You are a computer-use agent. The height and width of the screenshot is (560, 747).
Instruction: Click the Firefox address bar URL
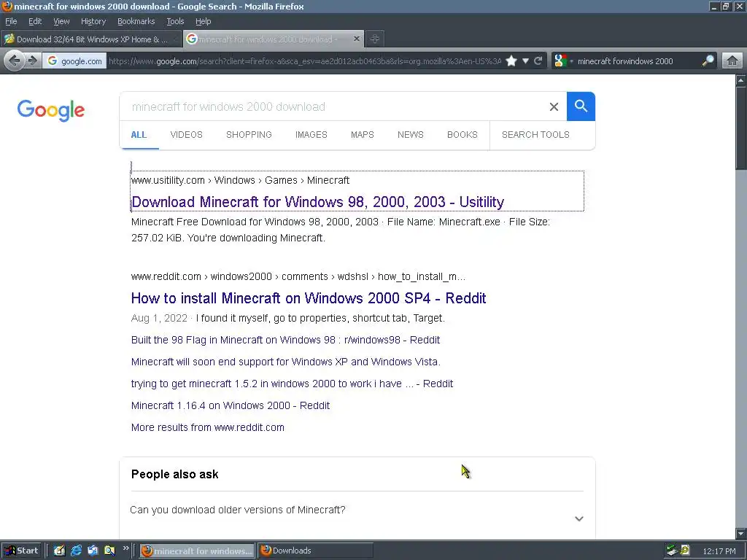(x=305, y=61)
